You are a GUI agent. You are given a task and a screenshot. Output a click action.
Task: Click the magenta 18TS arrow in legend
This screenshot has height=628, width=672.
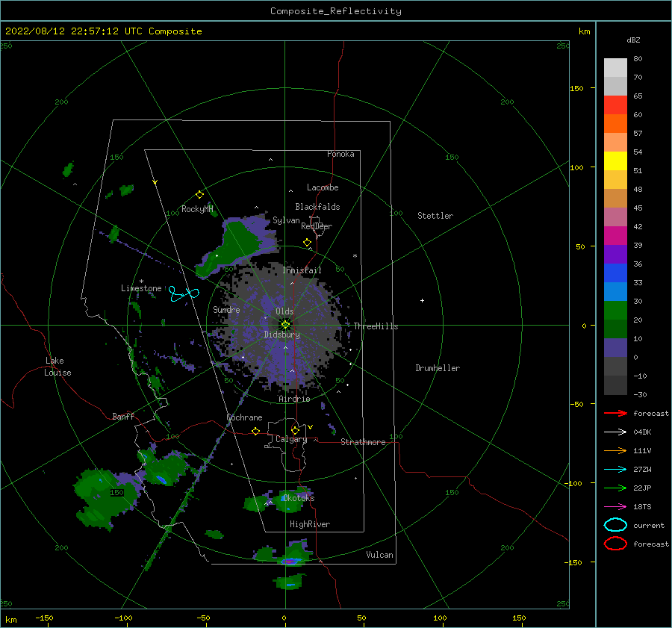[615, 507]
